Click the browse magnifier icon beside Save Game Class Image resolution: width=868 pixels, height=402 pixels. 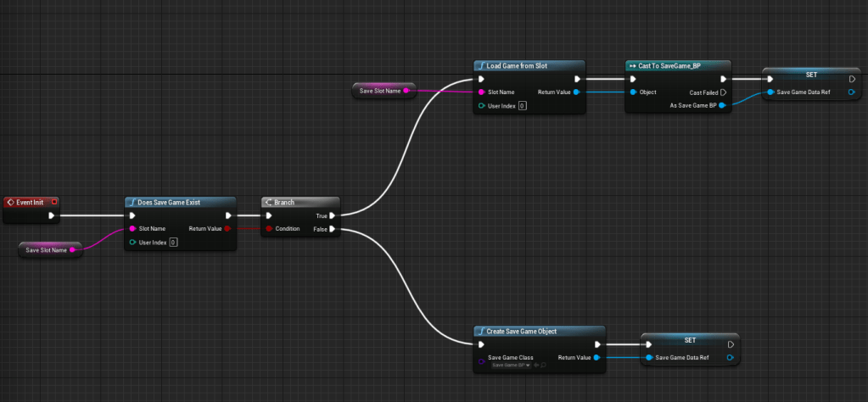(x=542, y=366)
